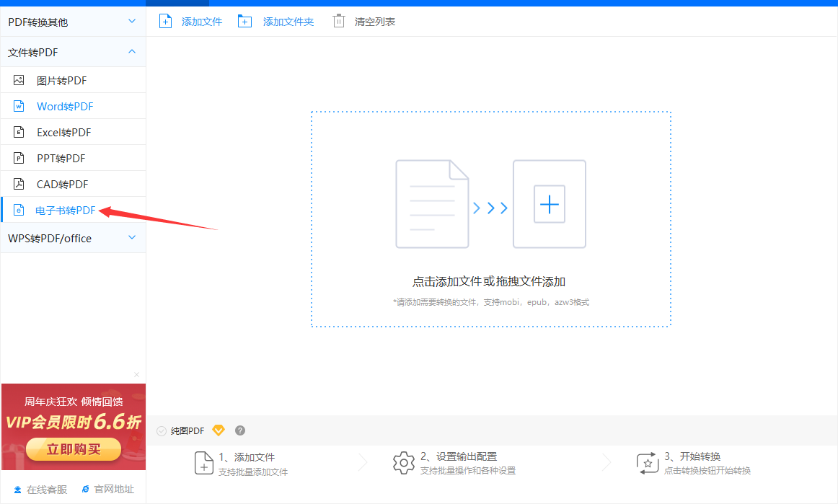Click the 3、开始转换 step title
Viewport: 838px width, 504px height.
tap(692, 456)
